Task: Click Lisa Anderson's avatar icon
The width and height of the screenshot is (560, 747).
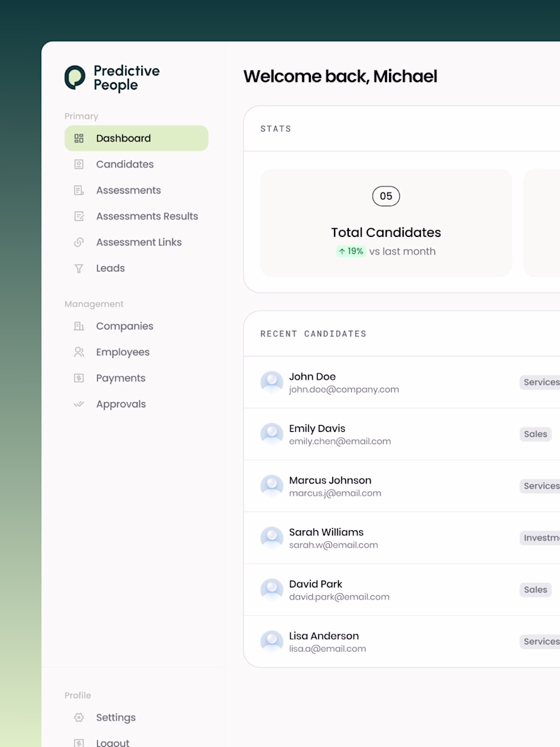Action: (272, 642)
